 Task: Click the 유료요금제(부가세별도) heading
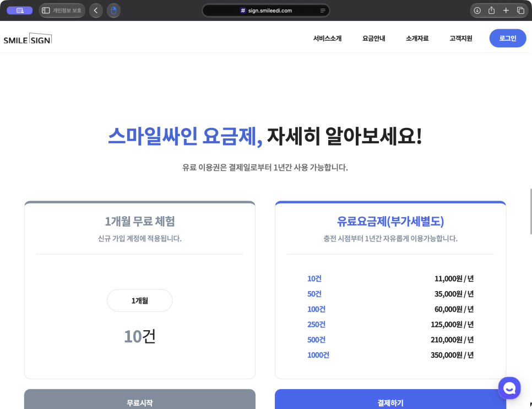pos(390,222)
